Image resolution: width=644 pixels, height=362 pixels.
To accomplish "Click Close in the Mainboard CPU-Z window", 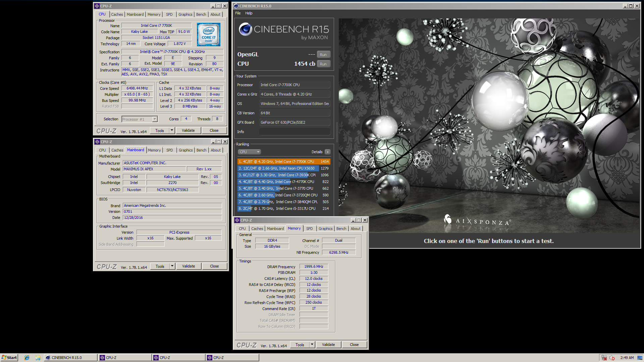I will 214,266.
